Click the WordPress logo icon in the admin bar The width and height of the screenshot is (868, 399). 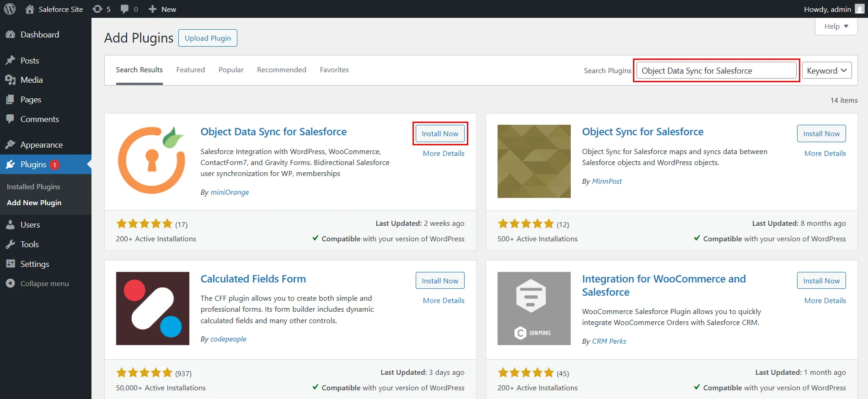[10, 9]
